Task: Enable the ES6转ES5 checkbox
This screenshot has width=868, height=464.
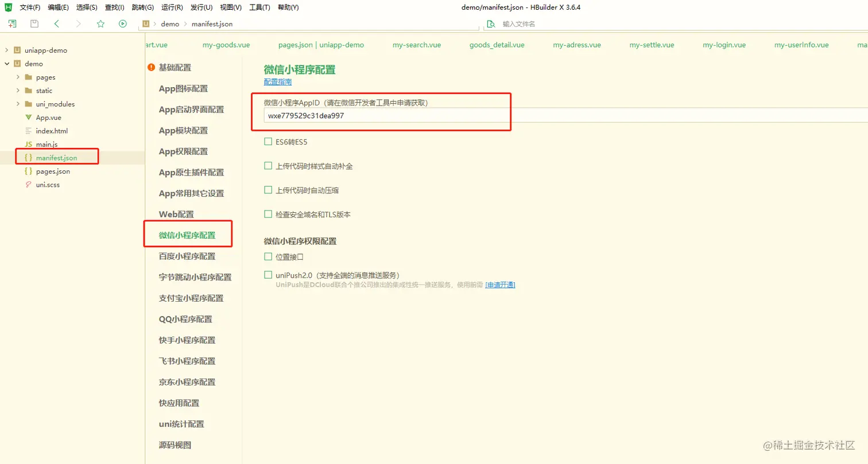Action: coord(268,142)
